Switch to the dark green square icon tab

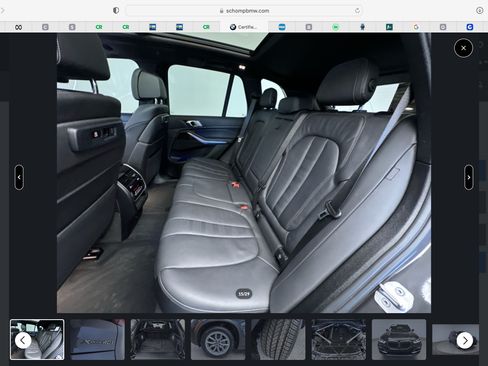(x=389, y=27)
